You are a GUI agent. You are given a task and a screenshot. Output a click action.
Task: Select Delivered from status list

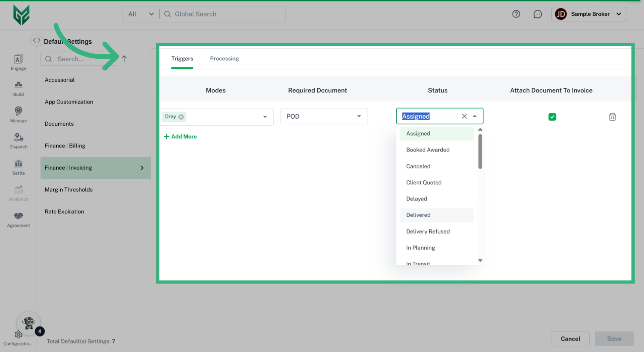(418, 215)
